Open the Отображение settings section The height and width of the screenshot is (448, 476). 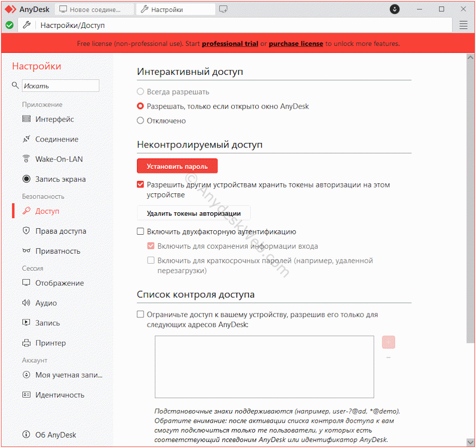pyautogui.click(x=59, y=283)
